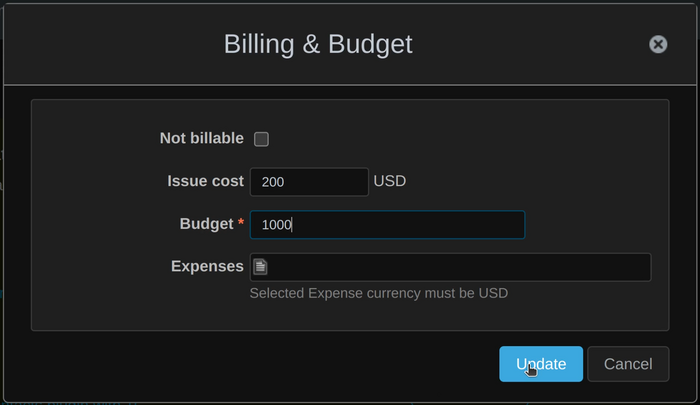Enable the Not billable checkbox
Image resolution: width=700 pixels, height=405 pixels.
(261, 139)
